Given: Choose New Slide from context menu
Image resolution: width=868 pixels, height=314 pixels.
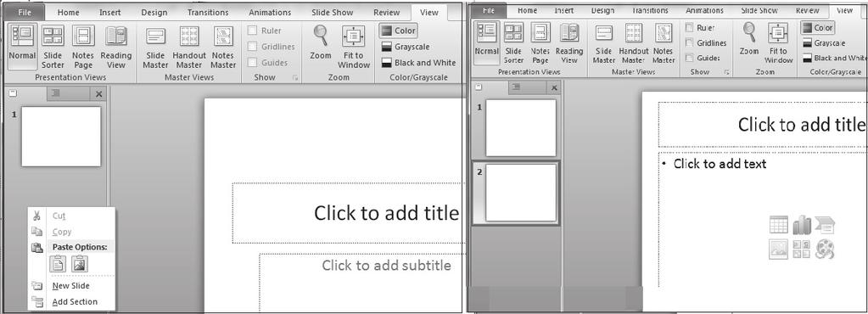Looking at the screenshot, I should tap(71, 286).
